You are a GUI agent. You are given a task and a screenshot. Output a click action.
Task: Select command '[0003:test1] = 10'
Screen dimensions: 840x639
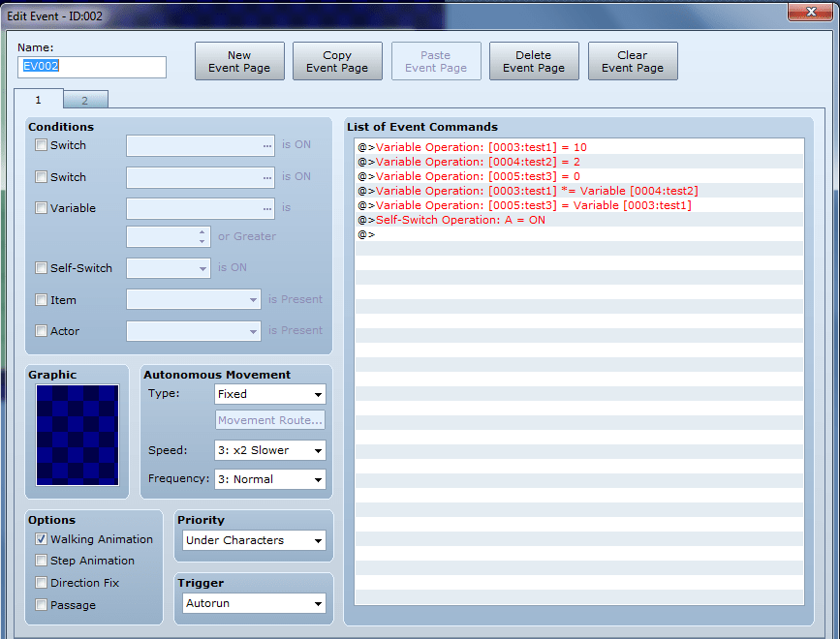579,147
